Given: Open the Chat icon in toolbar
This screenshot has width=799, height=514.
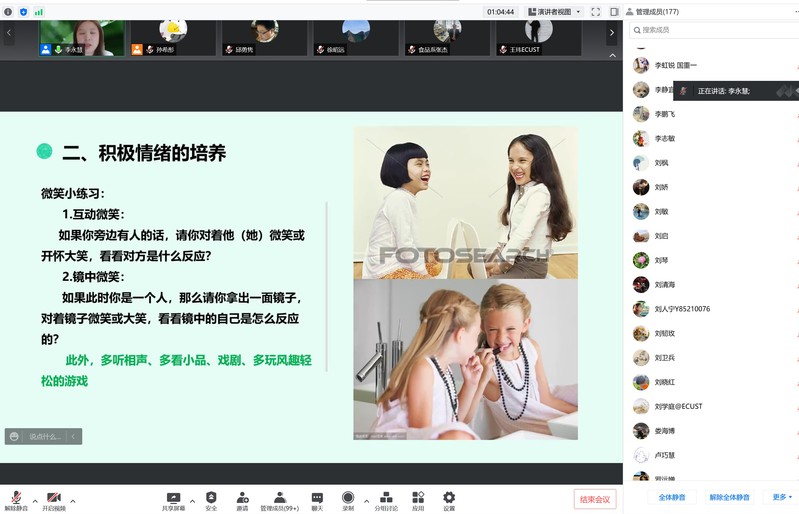Looking at the screenshot, I should coord(317,498).
